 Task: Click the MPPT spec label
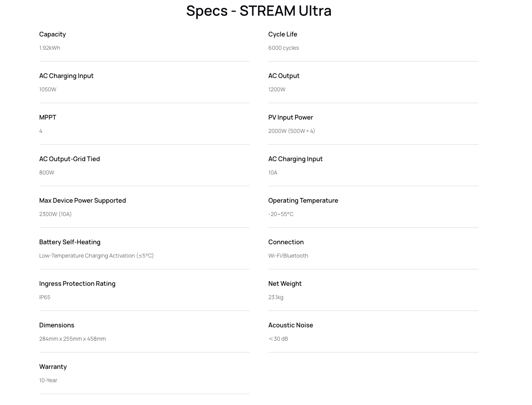tap(48, 117)
